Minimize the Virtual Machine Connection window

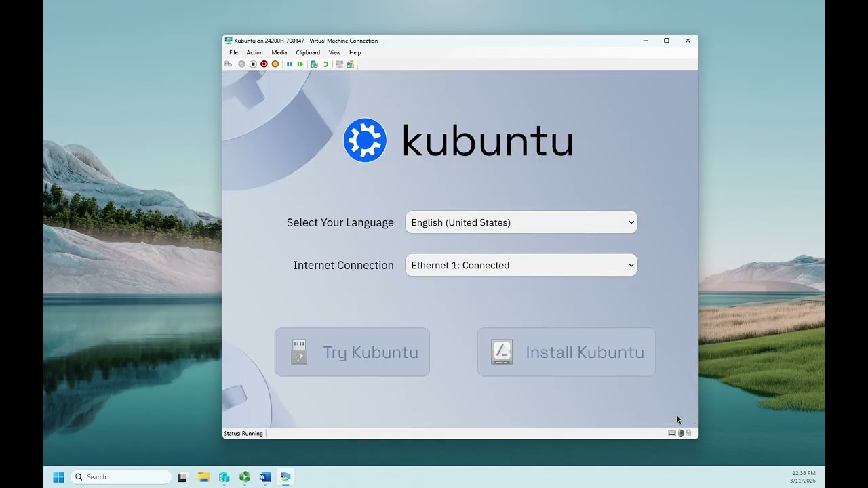tap(645, 41)
